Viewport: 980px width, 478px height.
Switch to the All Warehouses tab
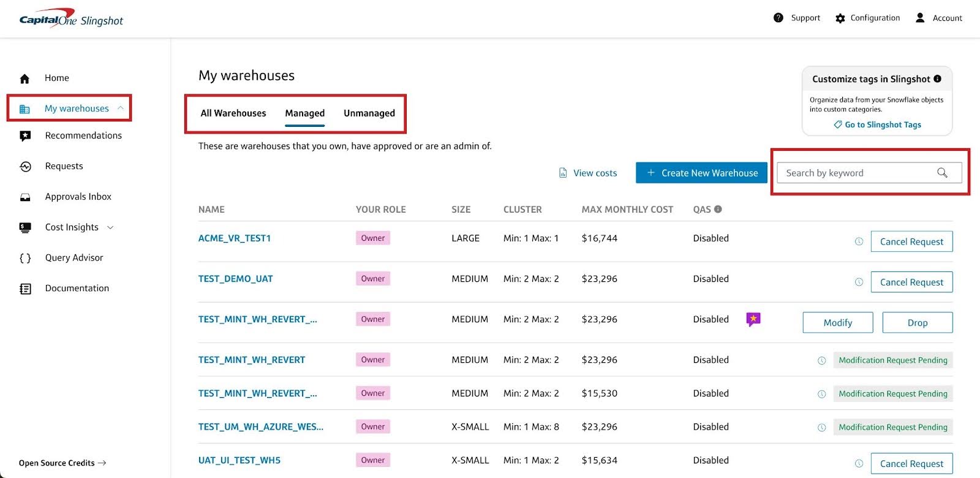tap(233, 113)
